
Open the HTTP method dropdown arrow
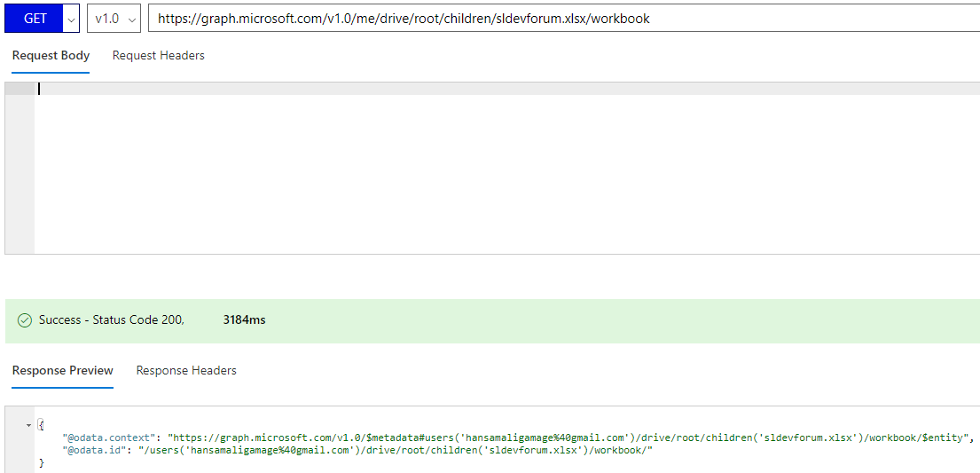pyautogui.click(x=71, y=19)
